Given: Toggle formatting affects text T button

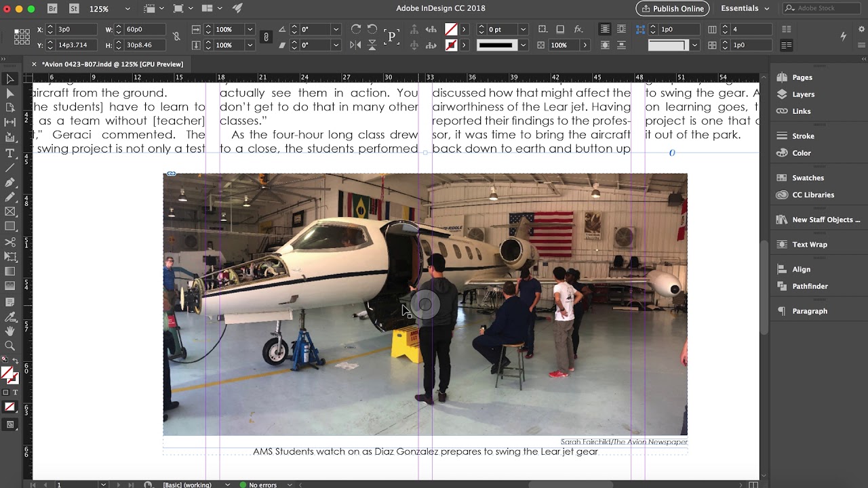Looking at the screenshot, I should (14, 392).
